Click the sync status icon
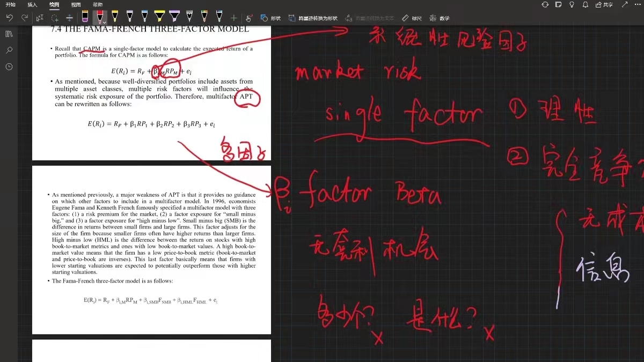The width and height of the screenshot is (644, 362). point(545,4)
